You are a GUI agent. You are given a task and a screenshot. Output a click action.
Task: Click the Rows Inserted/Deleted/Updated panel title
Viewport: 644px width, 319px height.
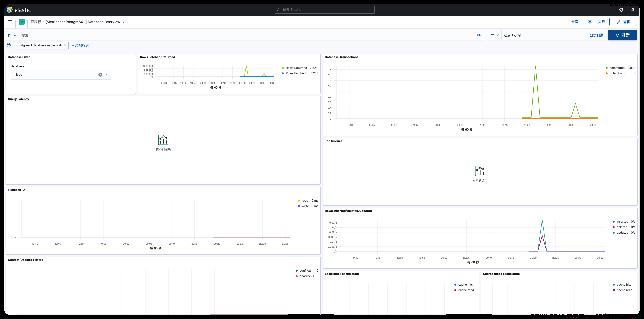pos(348,211)
